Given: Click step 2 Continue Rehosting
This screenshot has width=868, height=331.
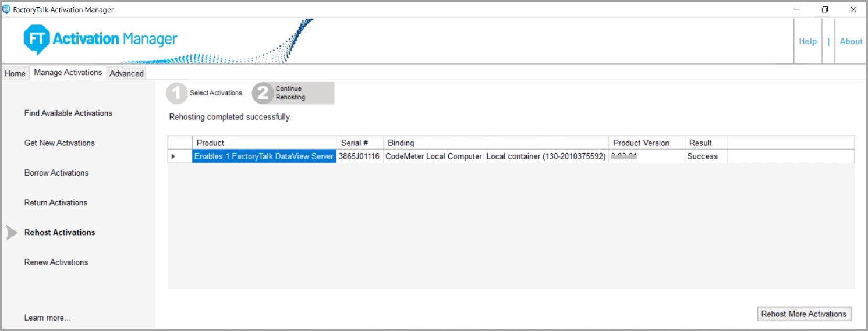Looking at the screenshot, I should [293, 93].
